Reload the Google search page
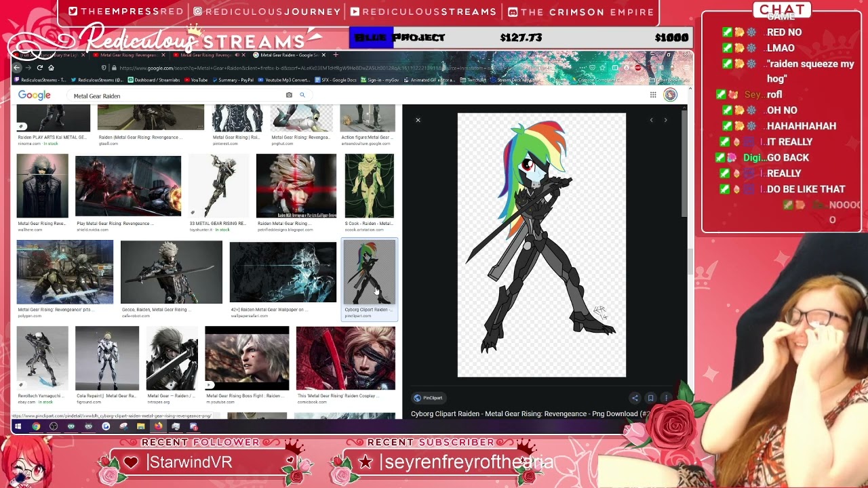This screenshot has width=868, height=488. point(40,68)
